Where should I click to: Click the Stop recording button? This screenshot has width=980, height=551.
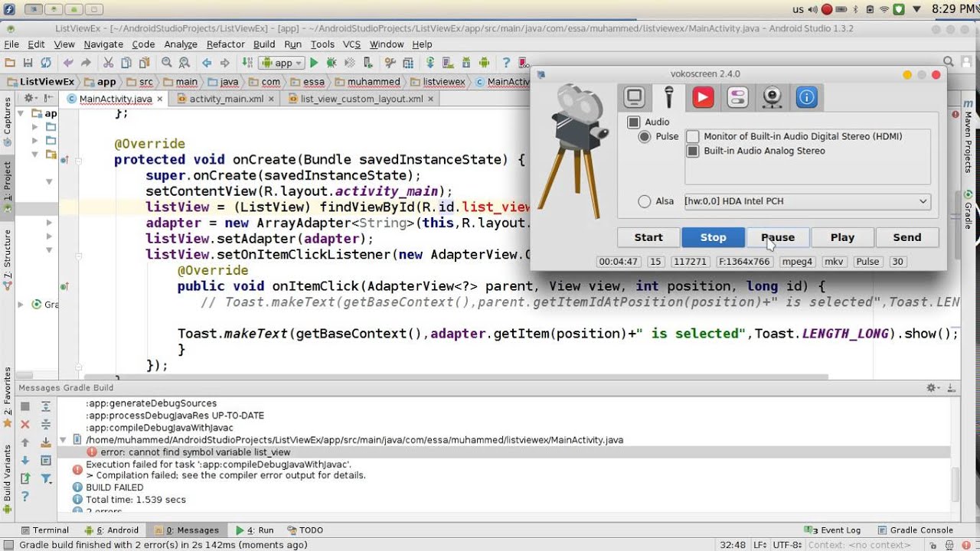713,237
